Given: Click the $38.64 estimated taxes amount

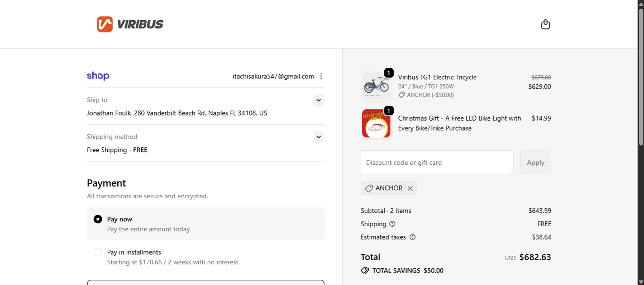Looking at the screenshot, I should tap(541, 237).
